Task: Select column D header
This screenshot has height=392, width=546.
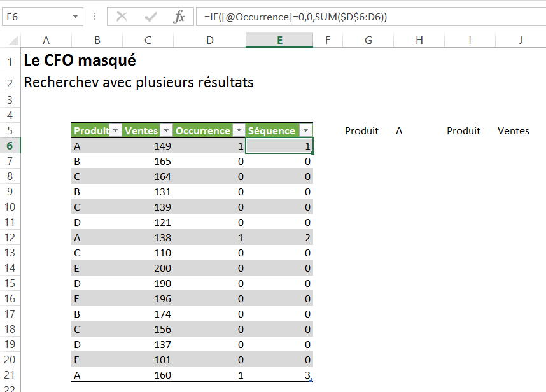Action: tap(210, 40)
